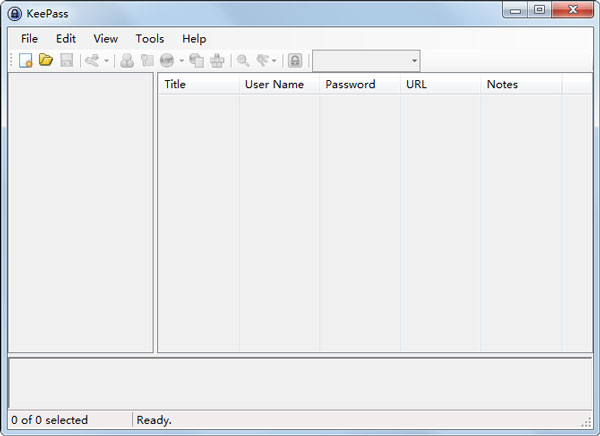This screenshot has height=436, width=600.
Task: Click the Lock Workspace padlock icon
Action: 295,60
